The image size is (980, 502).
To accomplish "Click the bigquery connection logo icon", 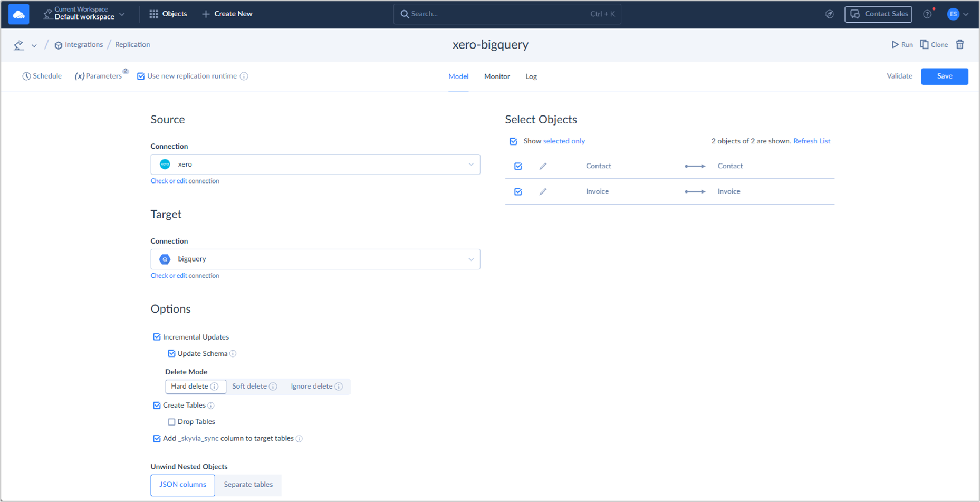I will 165,259.
